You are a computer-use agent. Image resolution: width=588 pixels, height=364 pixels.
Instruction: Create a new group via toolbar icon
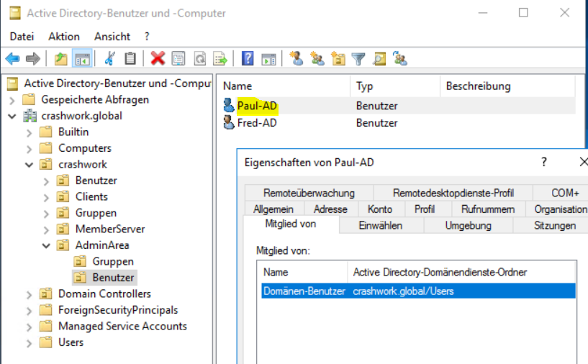pyautogui.click(x=317, y=58)
